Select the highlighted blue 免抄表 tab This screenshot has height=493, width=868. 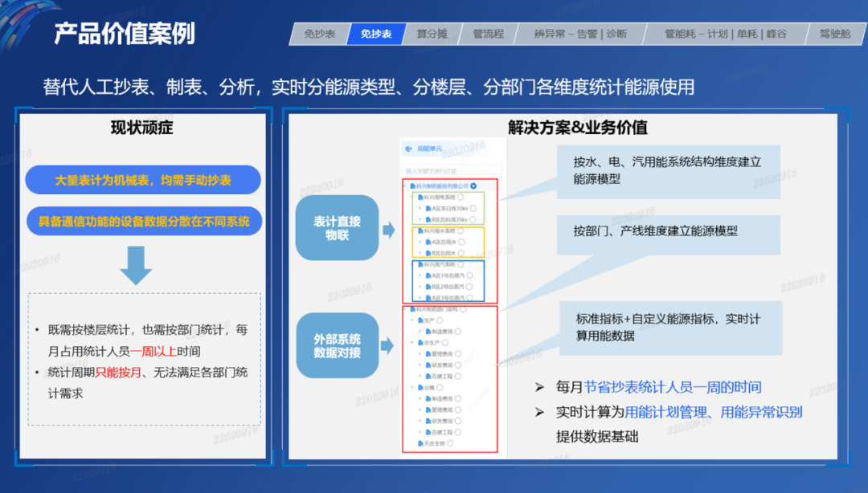pyautogui.click(x=376, y=34)
